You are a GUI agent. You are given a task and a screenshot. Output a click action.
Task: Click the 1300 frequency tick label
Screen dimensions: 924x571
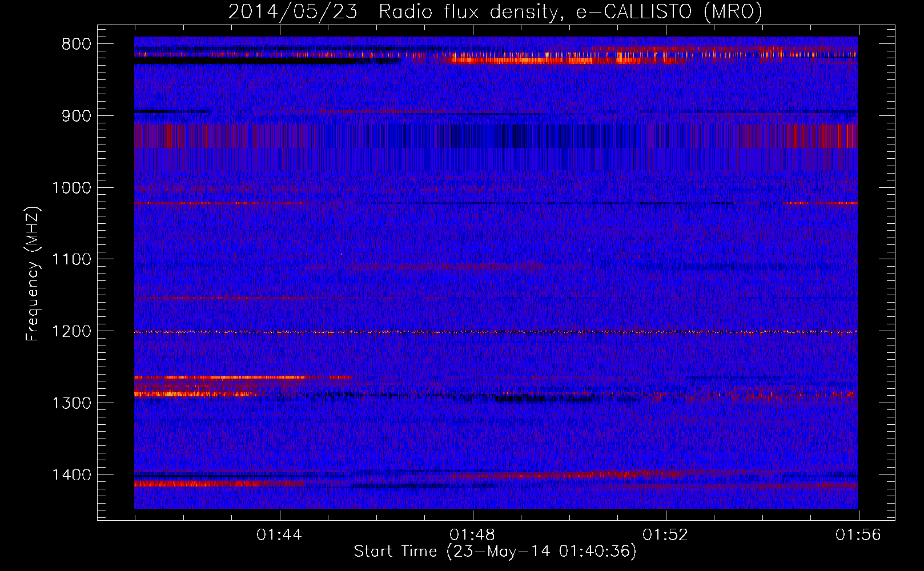[x=71, y=403]
